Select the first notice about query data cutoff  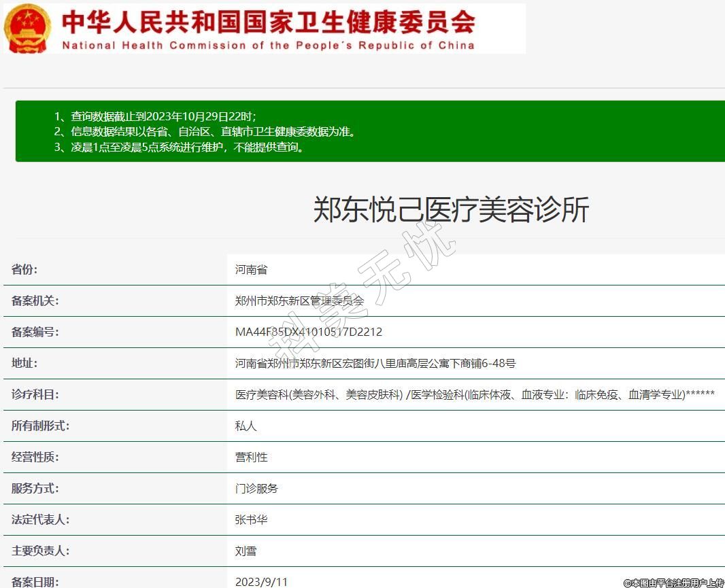(x=155, y=116)
